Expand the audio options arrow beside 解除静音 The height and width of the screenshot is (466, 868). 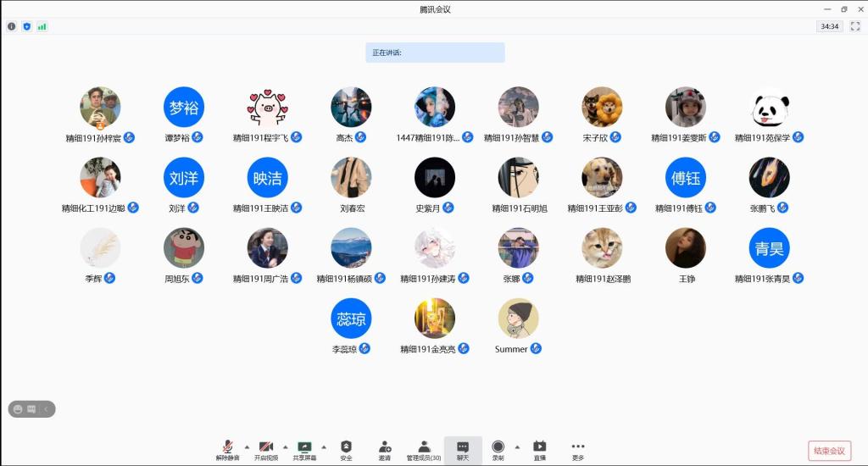point(247,447)
